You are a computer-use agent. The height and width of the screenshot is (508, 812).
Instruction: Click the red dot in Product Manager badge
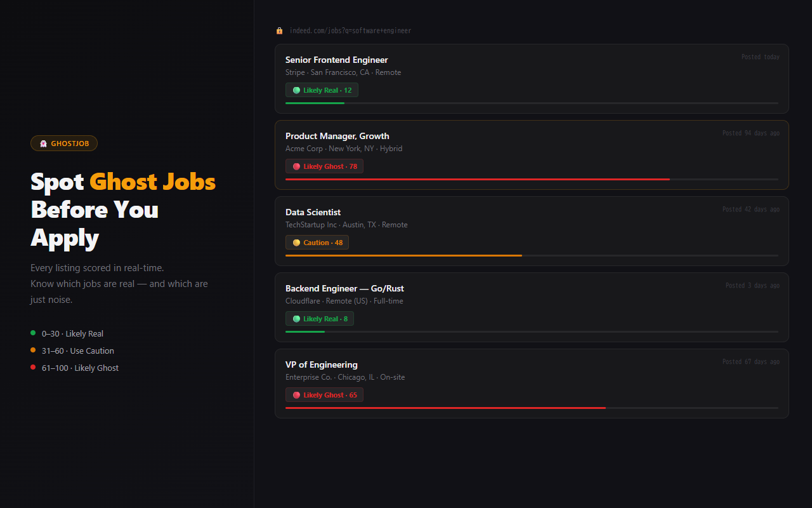click(296, 166)
